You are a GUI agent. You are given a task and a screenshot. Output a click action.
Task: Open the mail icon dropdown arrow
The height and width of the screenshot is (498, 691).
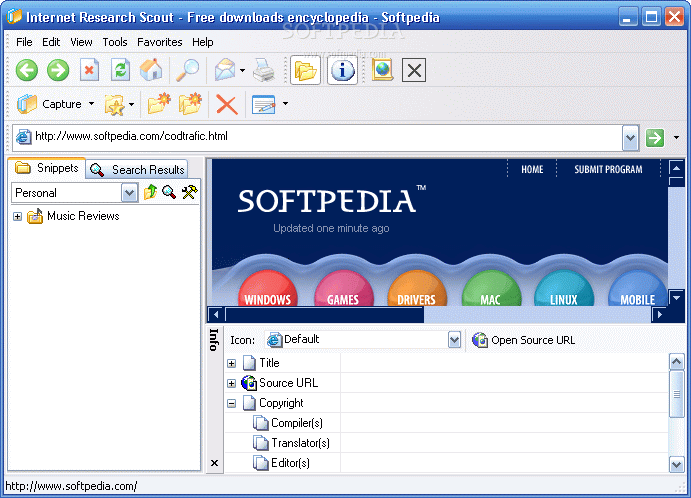tap(242, 70)
